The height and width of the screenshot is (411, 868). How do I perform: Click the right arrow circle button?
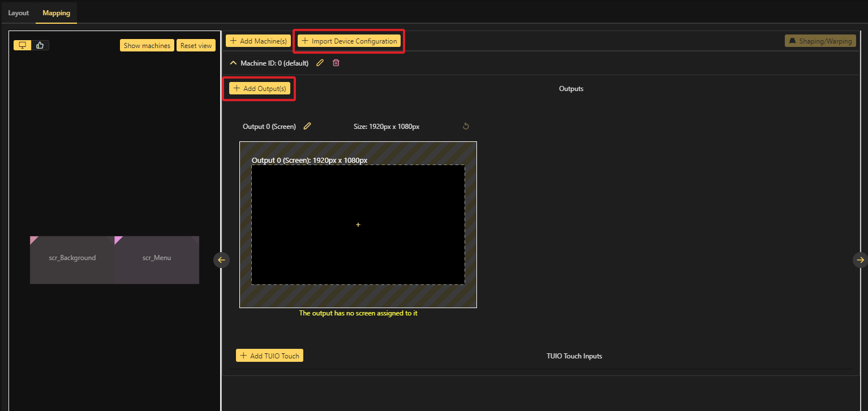tap(860, 260)
